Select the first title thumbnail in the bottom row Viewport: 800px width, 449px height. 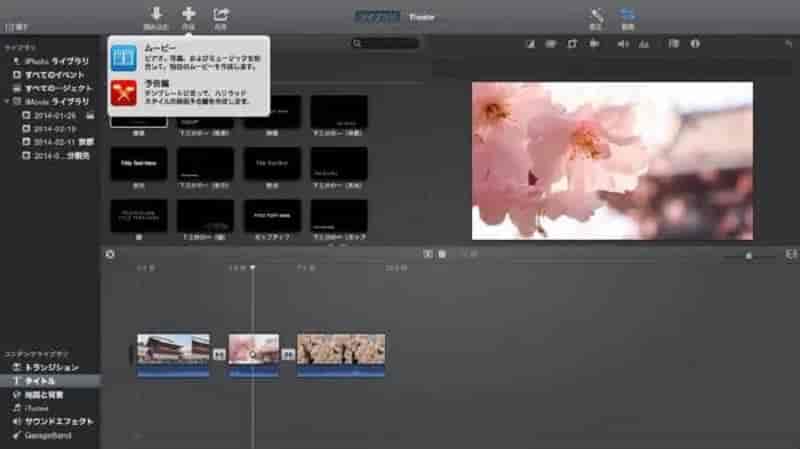[139, 216]
